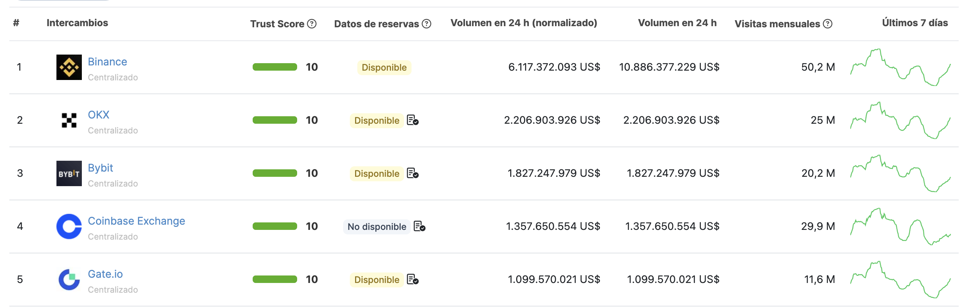Viewport: 980px width, 308px height.
Task: Click Bybit's 7-day sparkline chart
Action: (900, 173)
